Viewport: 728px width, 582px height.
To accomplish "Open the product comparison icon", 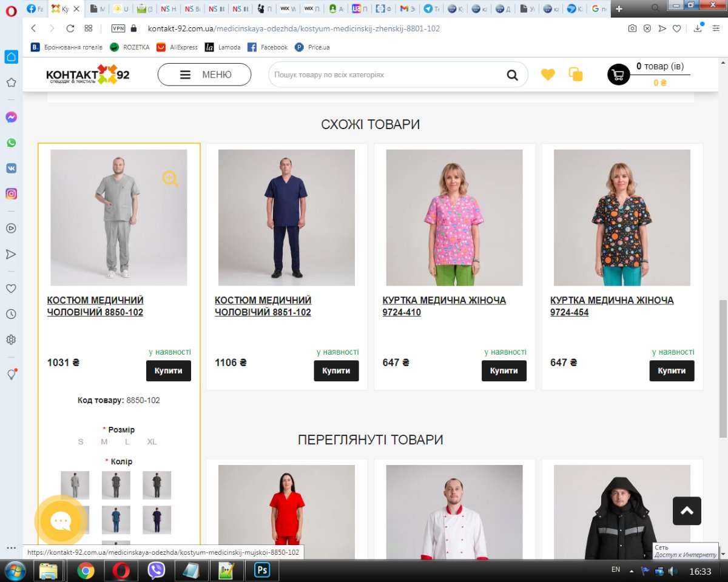I will (x=575, y=75).
